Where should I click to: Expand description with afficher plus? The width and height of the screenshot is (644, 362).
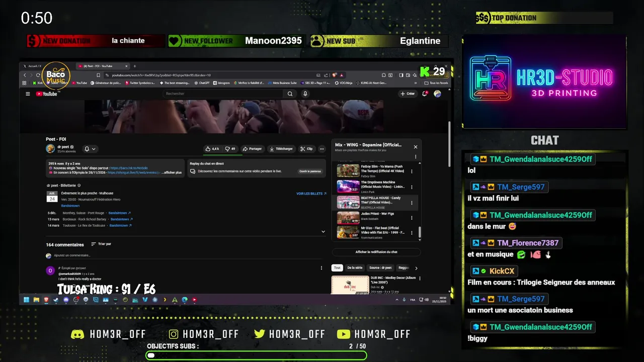tap(172, 172)
